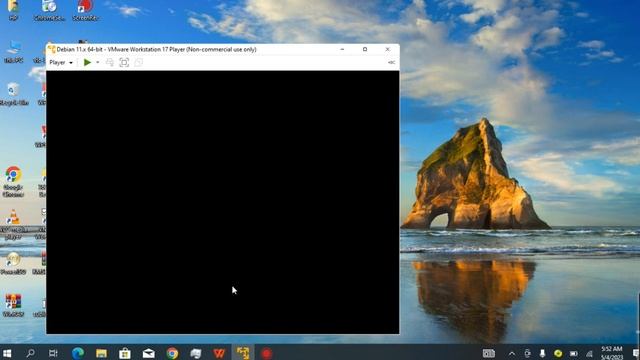Open Windows Search from the taskbar
The height and width of the screenshot is (360, 640).
click(30, 353)
